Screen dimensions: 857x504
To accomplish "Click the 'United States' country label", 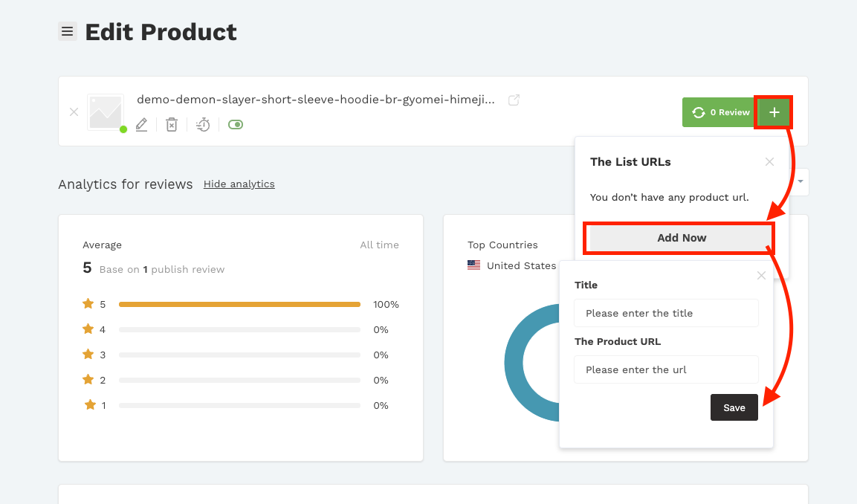I will pos(522,265).
